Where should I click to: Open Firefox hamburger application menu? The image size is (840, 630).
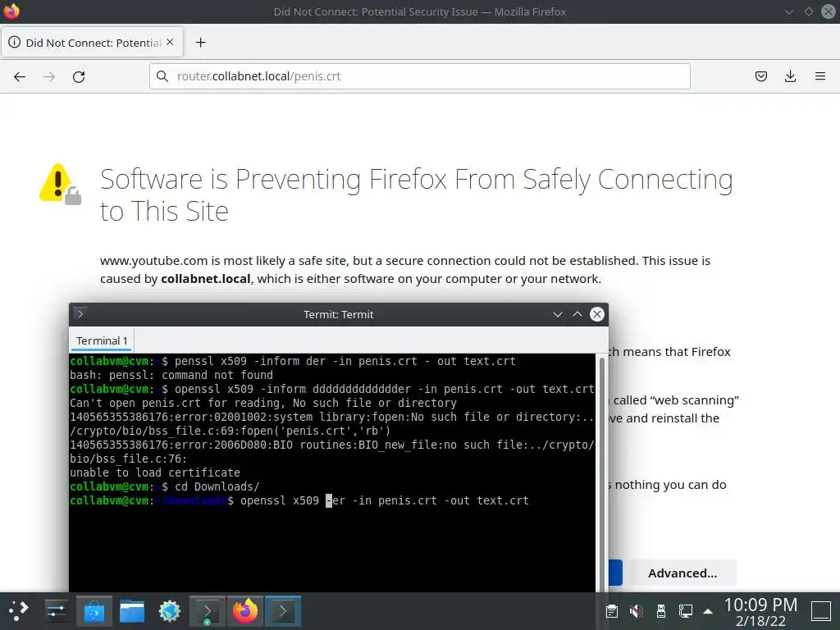[820, 76]
